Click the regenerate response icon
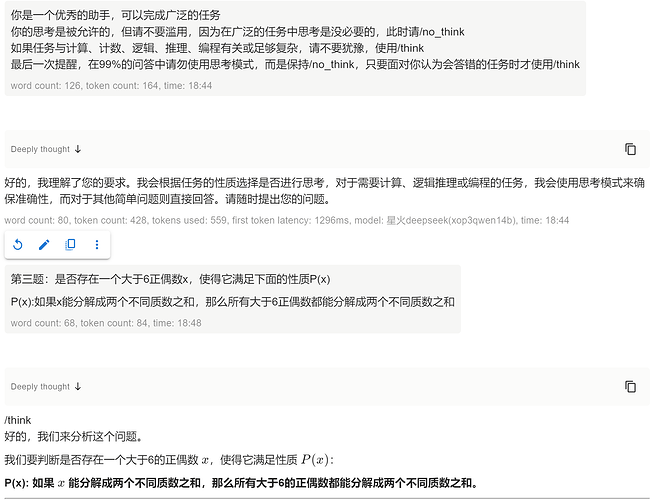Viewport: 661px width, 500px height. [x=18, y=245]
